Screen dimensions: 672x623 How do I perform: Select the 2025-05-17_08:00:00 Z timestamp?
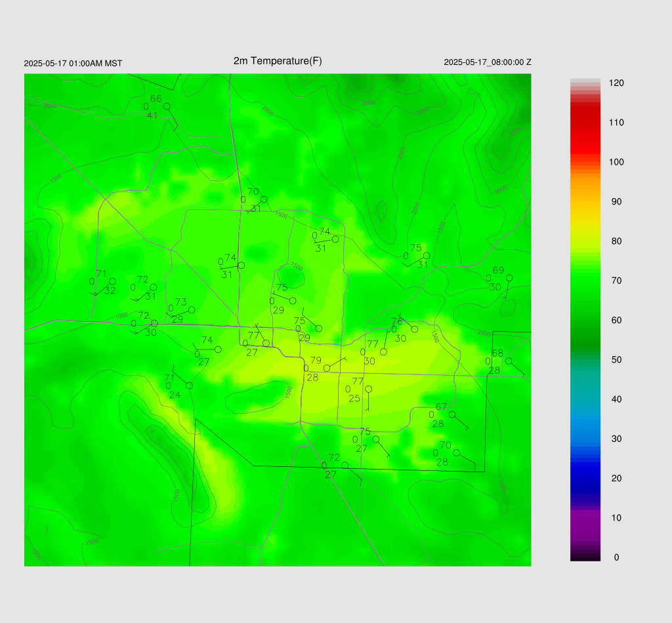tap(488, 62)
